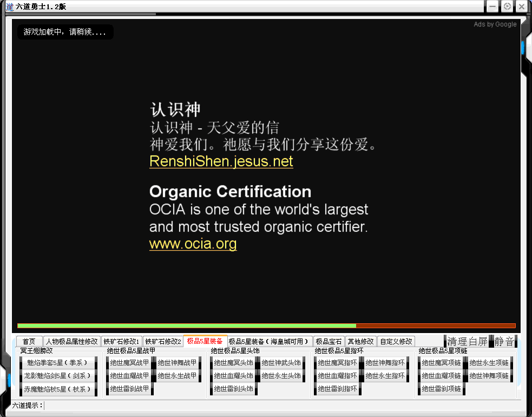Open the 极品宝石 tab
The width and height of the screenshot is (532, 417).
tap(329, 342)
